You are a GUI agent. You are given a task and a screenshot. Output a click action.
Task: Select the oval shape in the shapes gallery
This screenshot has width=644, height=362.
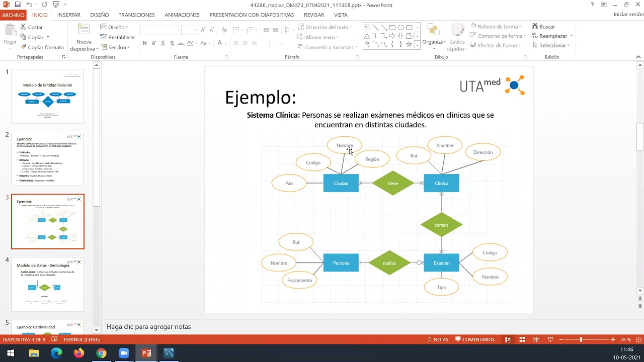pyautogui.click(x=401, y=28)
